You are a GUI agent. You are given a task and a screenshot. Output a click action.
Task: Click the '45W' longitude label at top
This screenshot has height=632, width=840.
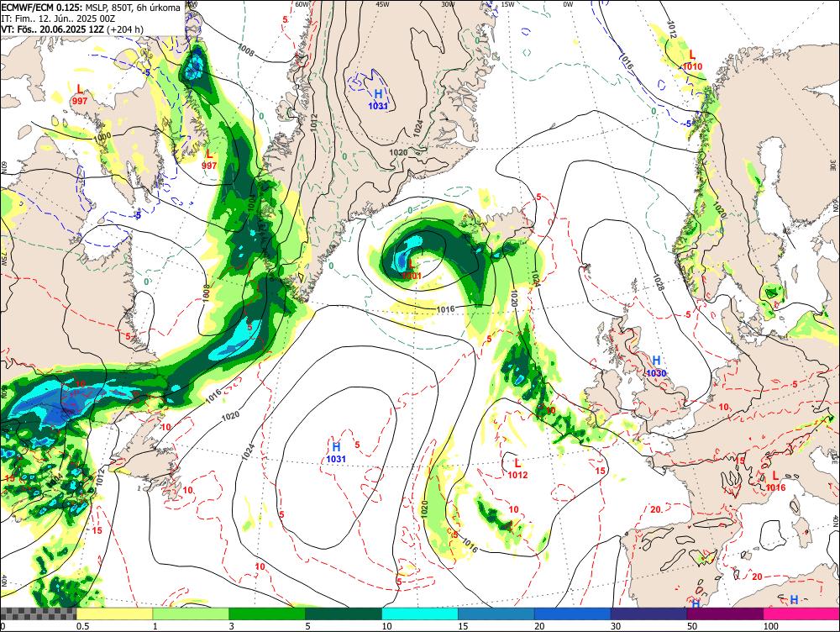click(382, 3)
